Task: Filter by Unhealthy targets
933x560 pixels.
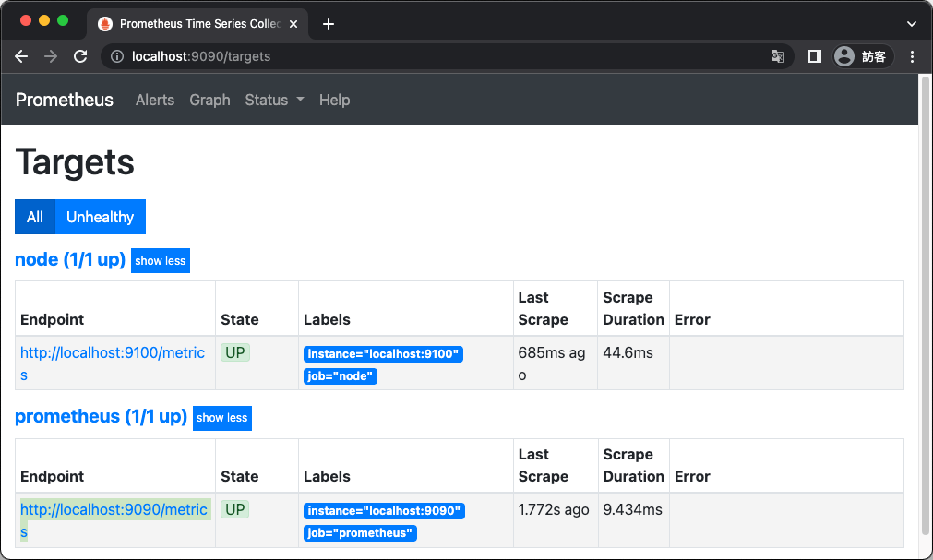Action: [x=100, y=217]
